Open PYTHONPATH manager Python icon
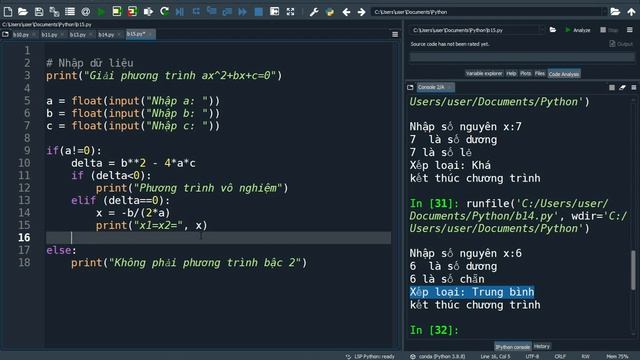This screenshot has width=640, height=360. click(330, 12)
